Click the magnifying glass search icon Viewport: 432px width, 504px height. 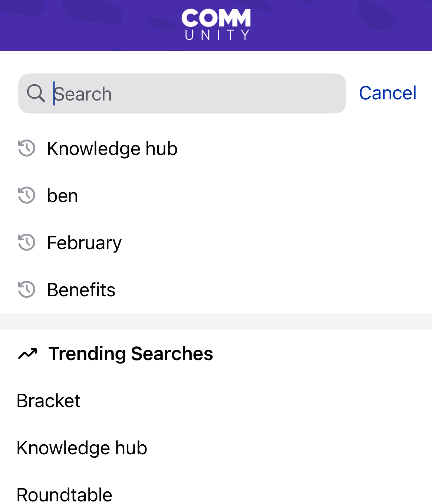[36, 93]
